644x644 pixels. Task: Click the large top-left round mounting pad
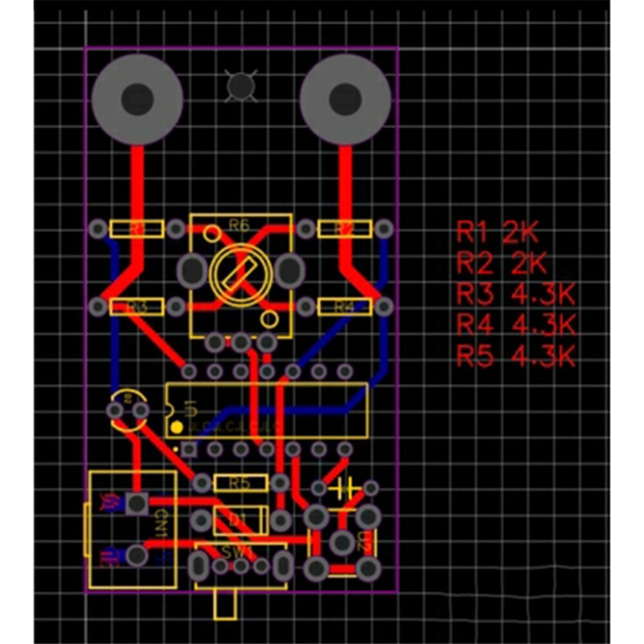(137, 99)
